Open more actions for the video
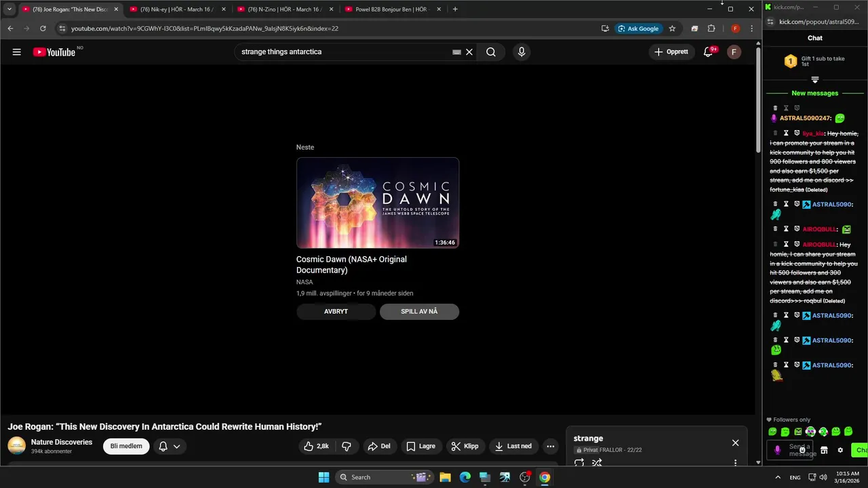 pyautogui.click(x=550, y=446)
